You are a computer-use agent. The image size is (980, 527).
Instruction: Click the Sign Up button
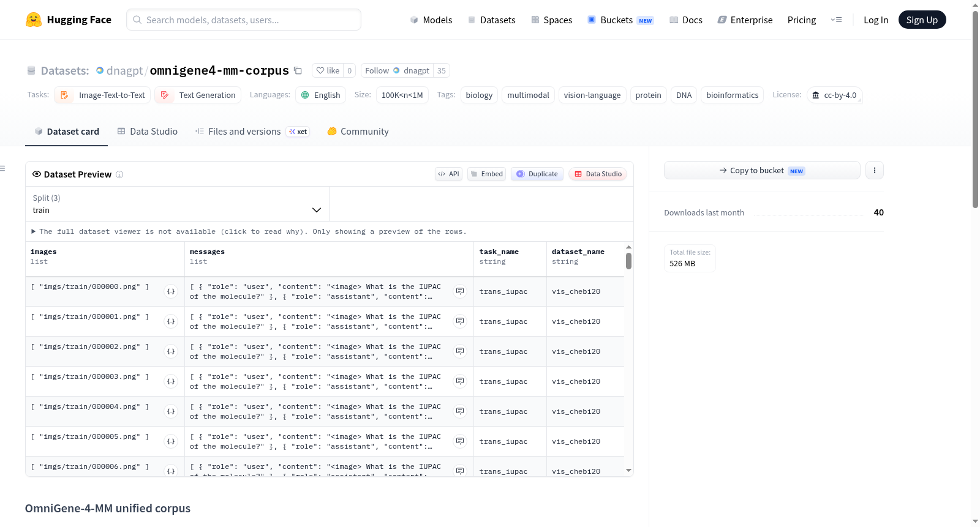(x=922, y=20)
